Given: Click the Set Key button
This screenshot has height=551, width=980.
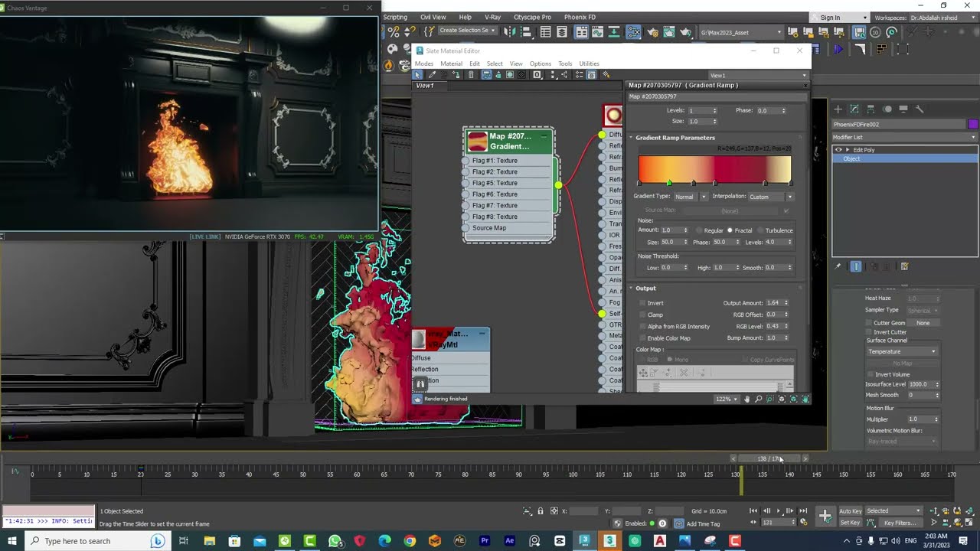Looking at the screenshot, I should [851, 523].
